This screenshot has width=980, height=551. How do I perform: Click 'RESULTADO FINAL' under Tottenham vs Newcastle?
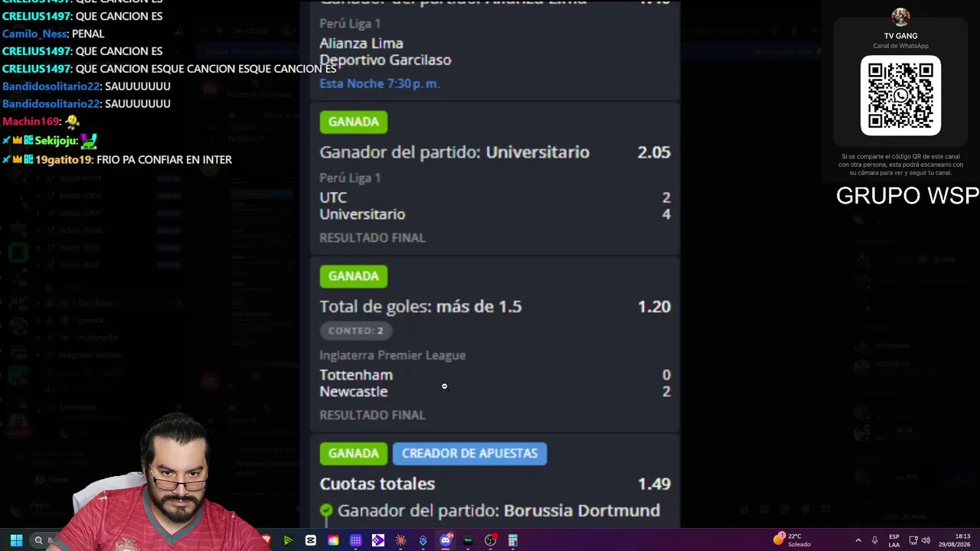click(x=372, y=415)
